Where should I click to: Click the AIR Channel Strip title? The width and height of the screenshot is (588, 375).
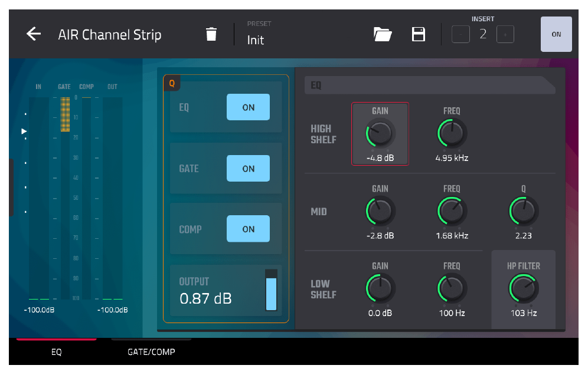coord(109,35)
